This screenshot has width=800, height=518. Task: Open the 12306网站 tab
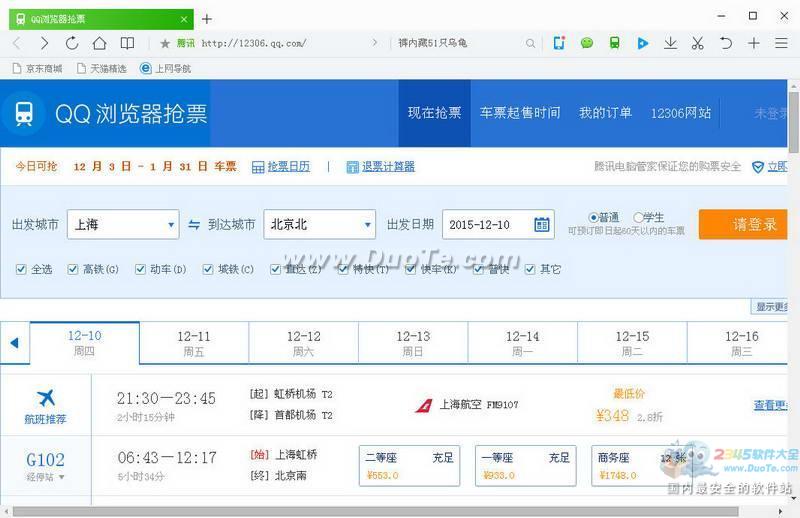pyautogui.click(x=681, y=113)
